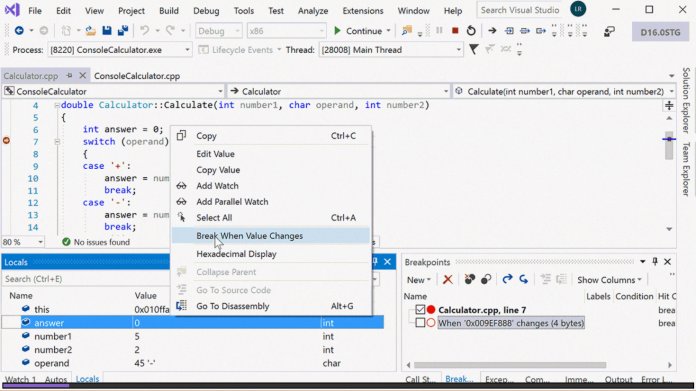Open the zoom 80 % dropdown
Viewport: 696px width, 391px height.
40,242
